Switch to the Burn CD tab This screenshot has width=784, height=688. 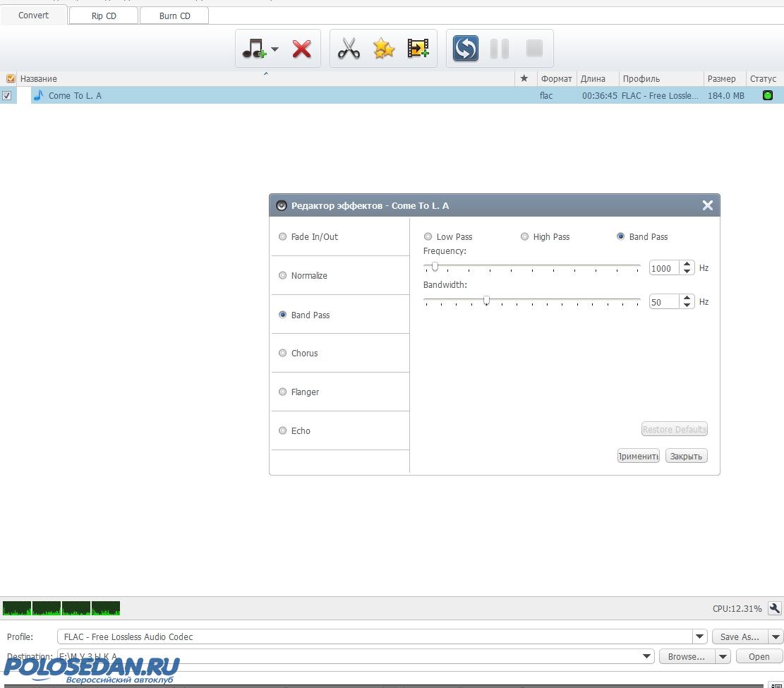(174, 16)
